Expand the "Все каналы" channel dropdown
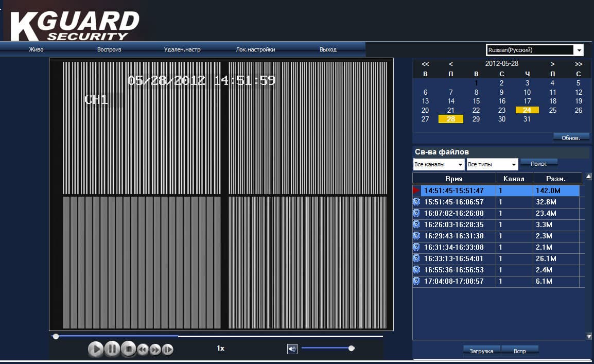This screenshot has width=594, height=364. pos(460,164)
